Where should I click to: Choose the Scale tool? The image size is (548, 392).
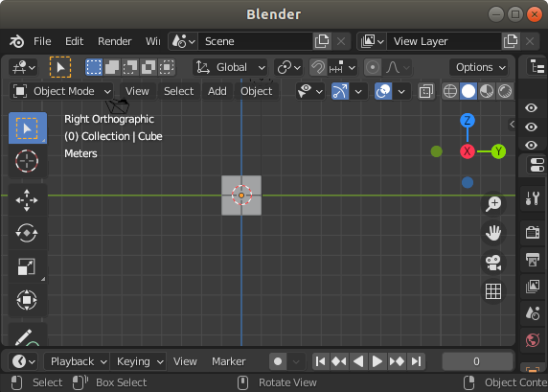coord(27,266)
